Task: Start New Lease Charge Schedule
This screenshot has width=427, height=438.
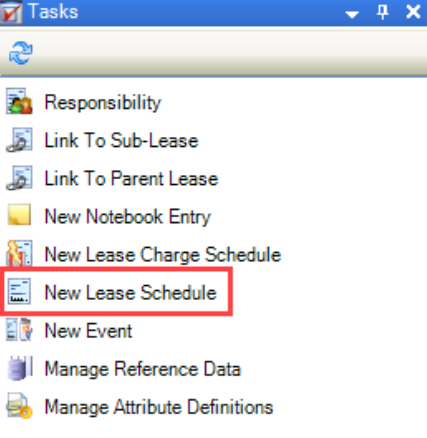Action: (x=163, y=255)
